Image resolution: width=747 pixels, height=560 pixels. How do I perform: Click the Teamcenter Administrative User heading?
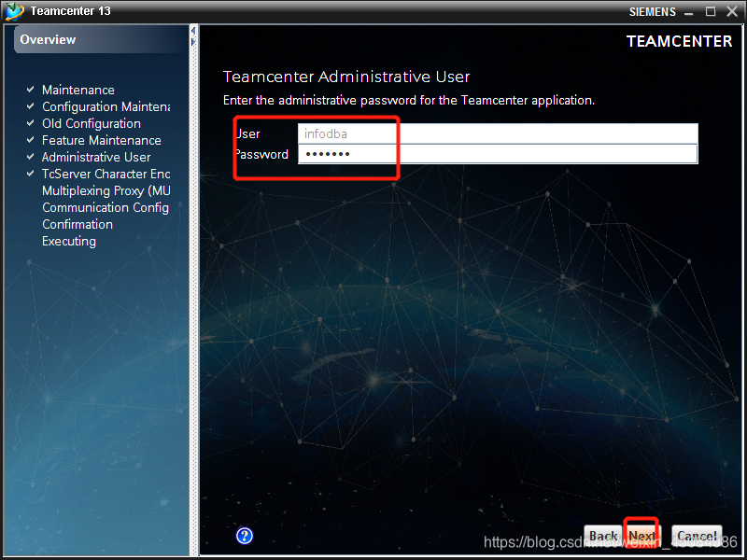pyautogui.click(x=346, y=77)
